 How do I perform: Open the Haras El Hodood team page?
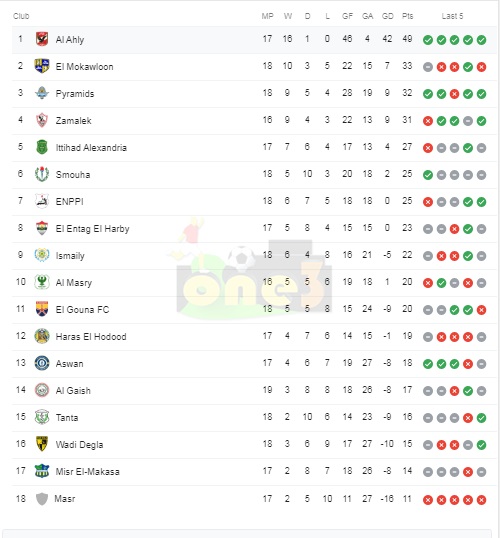pyautogui.click(x=91, y=337)
